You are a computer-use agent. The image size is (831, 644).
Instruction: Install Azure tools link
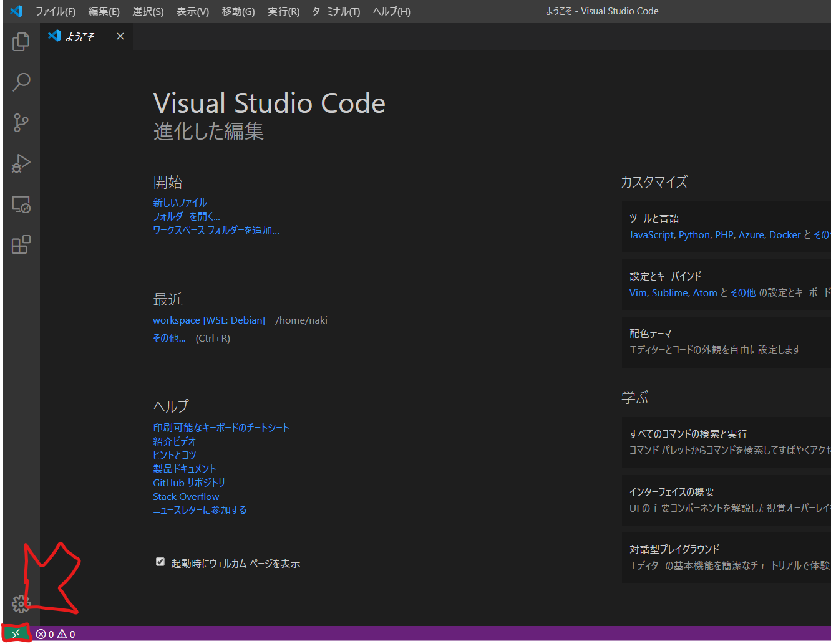coord(751,235)
